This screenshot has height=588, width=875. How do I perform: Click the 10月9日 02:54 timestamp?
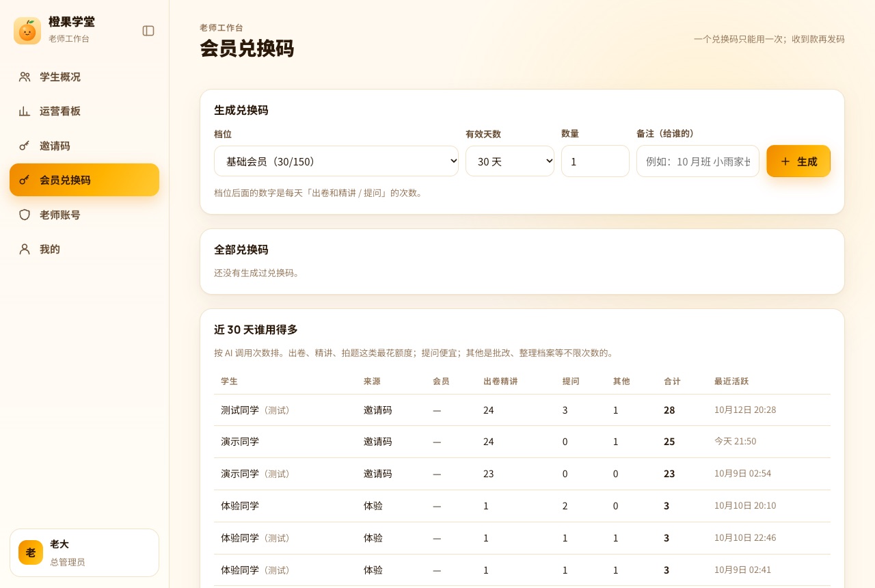[742, 474]
